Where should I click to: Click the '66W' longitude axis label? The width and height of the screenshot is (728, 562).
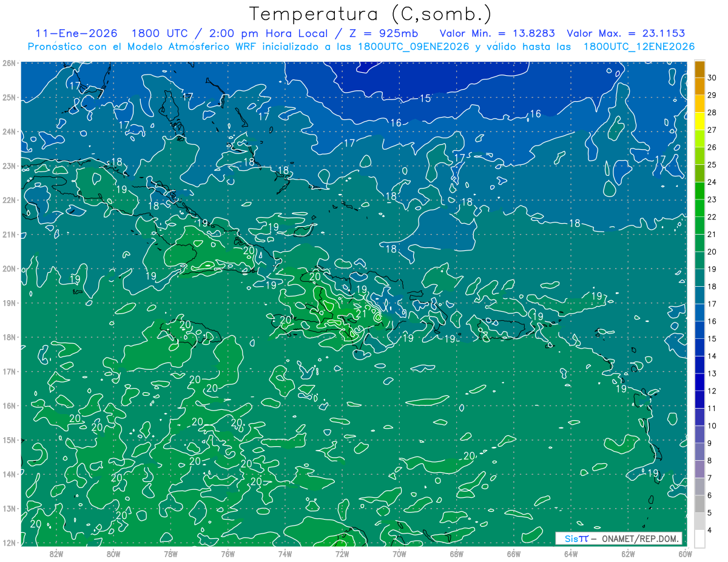514,554
